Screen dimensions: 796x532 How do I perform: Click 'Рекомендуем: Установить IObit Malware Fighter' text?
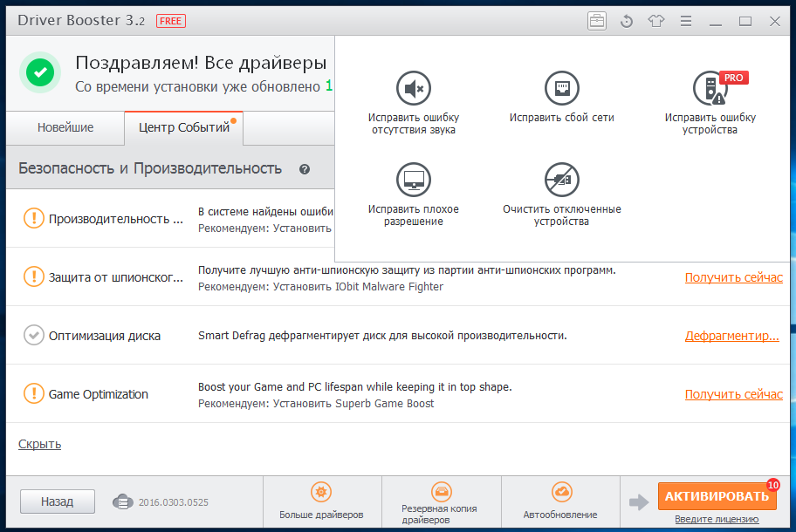pyautogui.click(x=320, y=287)
